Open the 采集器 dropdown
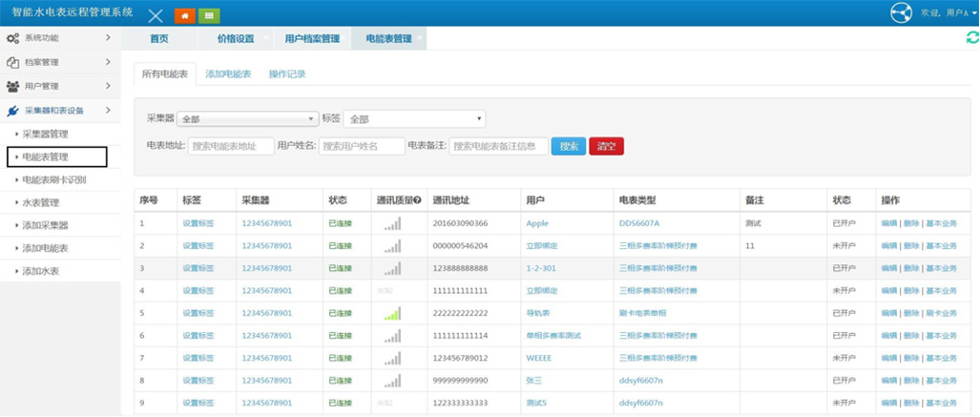Viewport: 980px width, 417px height. point(248,118)
